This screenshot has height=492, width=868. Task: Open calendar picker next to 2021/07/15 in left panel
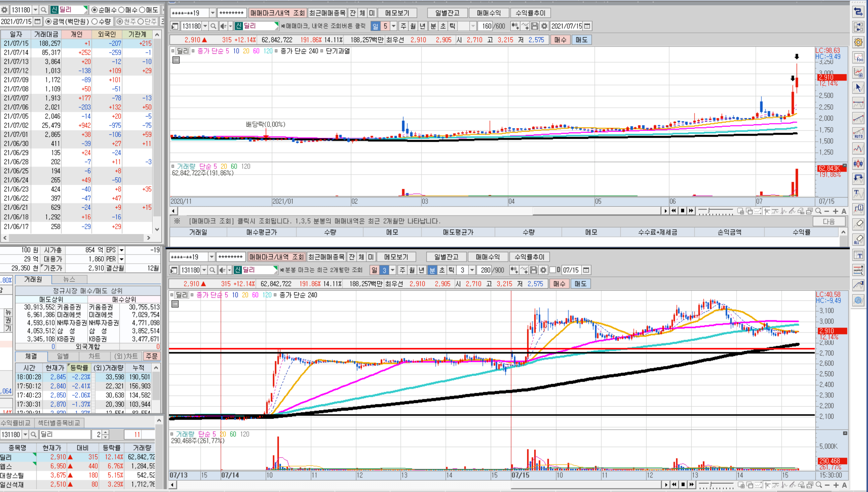point(38,21)
